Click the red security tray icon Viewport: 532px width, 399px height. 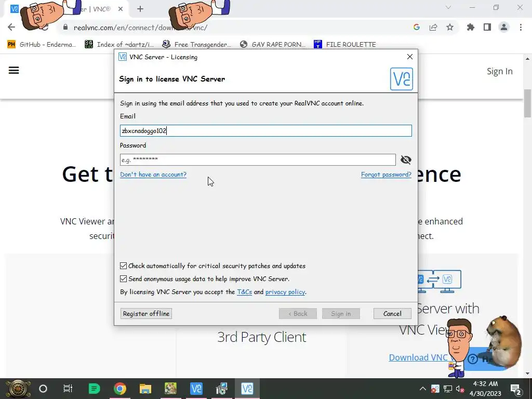tap(435, 389)
